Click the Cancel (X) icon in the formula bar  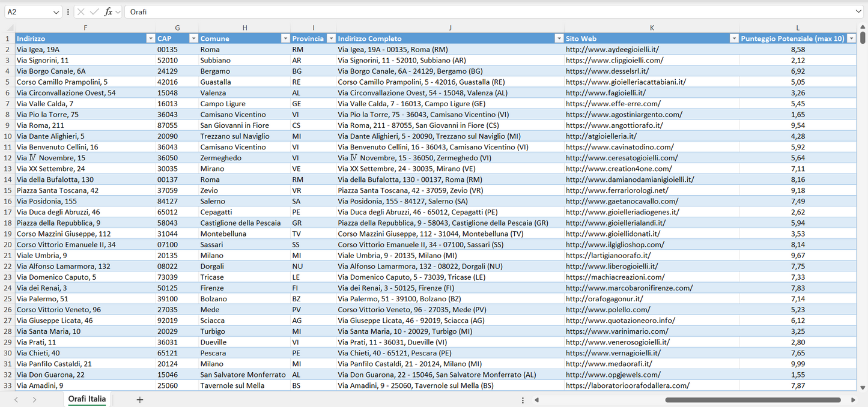tap(80, 11)
